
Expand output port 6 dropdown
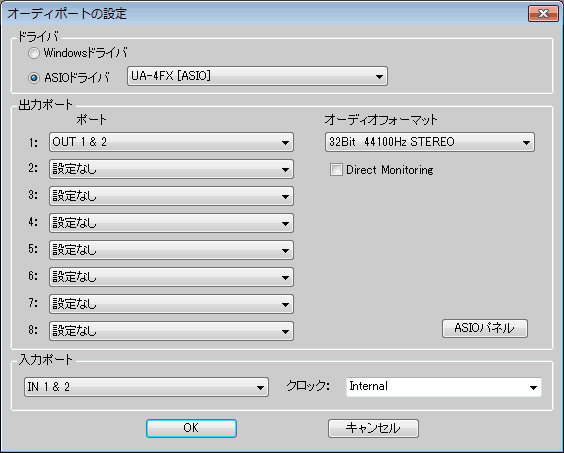click(171, 277)
